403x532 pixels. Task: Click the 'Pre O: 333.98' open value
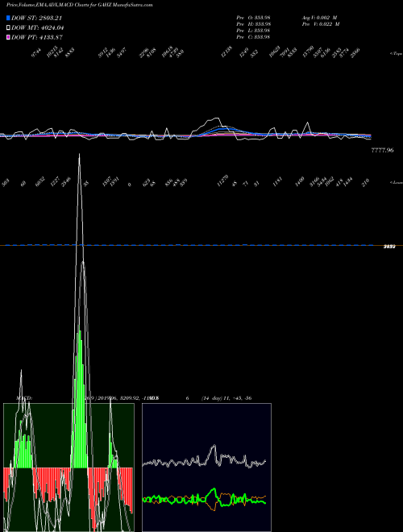point(253,17)
